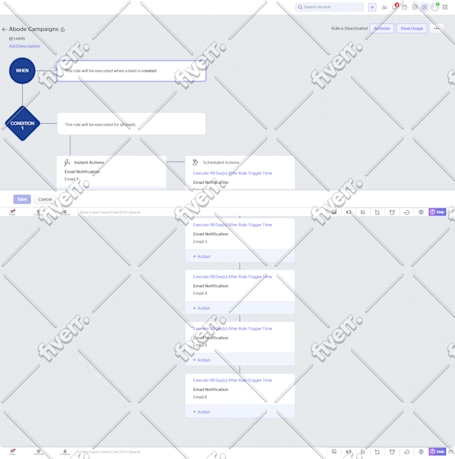Click the 'Rule is Deactivated' status text
Viewport: 455px width, 459px height.
(x=349, y=28)
